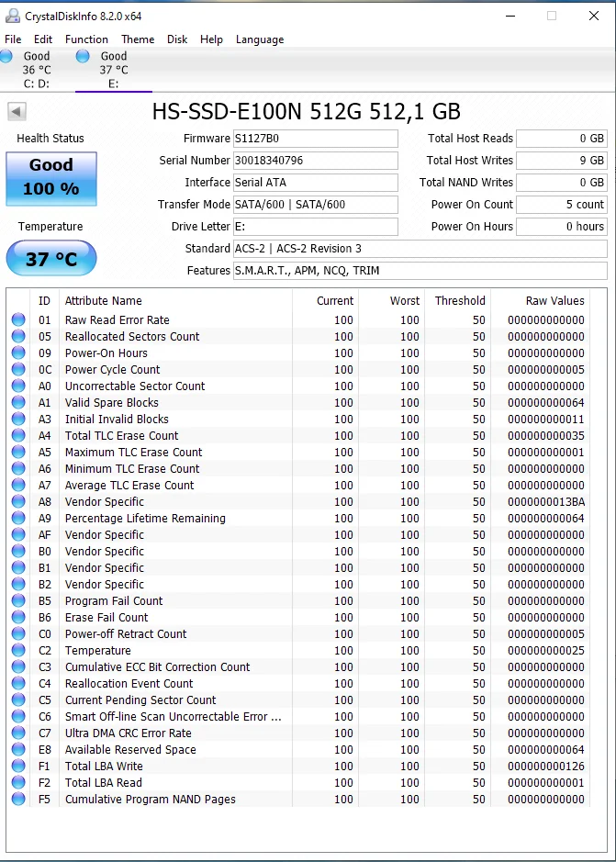The width and height of the screenshot is (616, 862).
Task: Click the status icon for Total LBA Write
Action: [18, 766]
